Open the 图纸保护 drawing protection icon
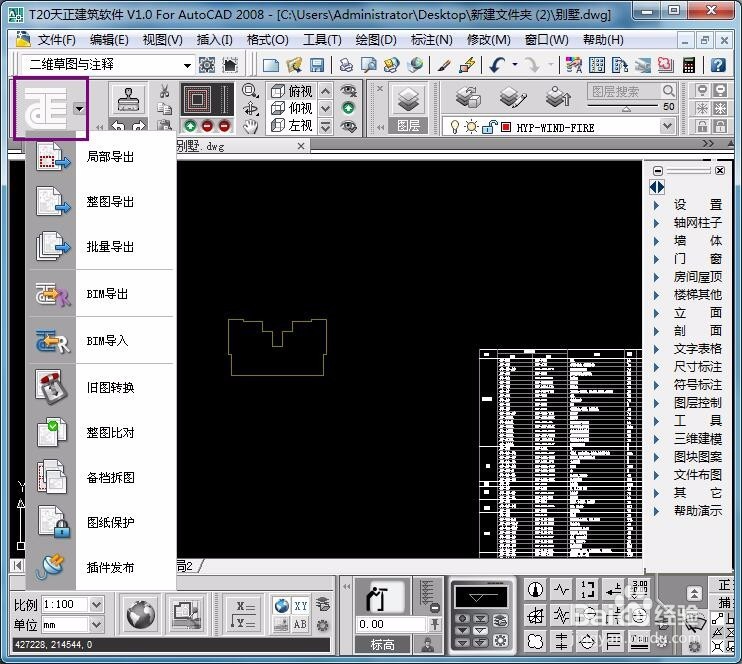 [53, 522]
